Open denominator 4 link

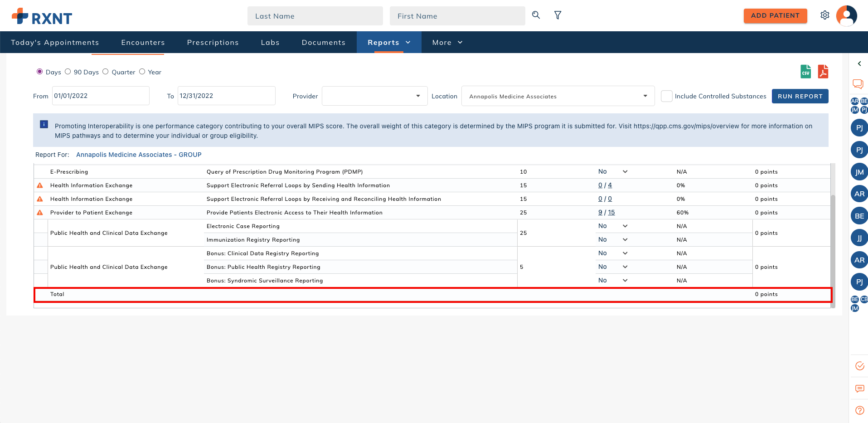coord(610,185)
